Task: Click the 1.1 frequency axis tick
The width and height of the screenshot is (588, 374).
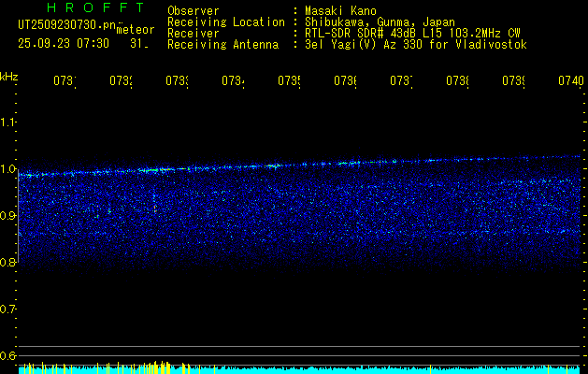Action: pos(8,122)
